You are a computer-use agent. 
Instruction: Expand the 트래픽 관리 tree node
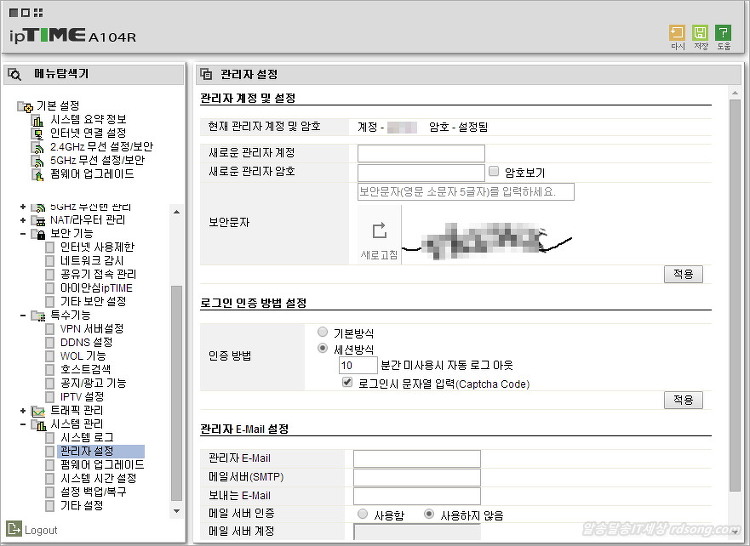click(23, 411)
